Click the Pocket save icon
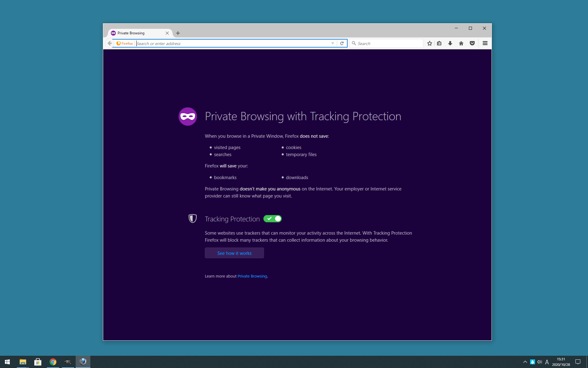 coord(472,43)
